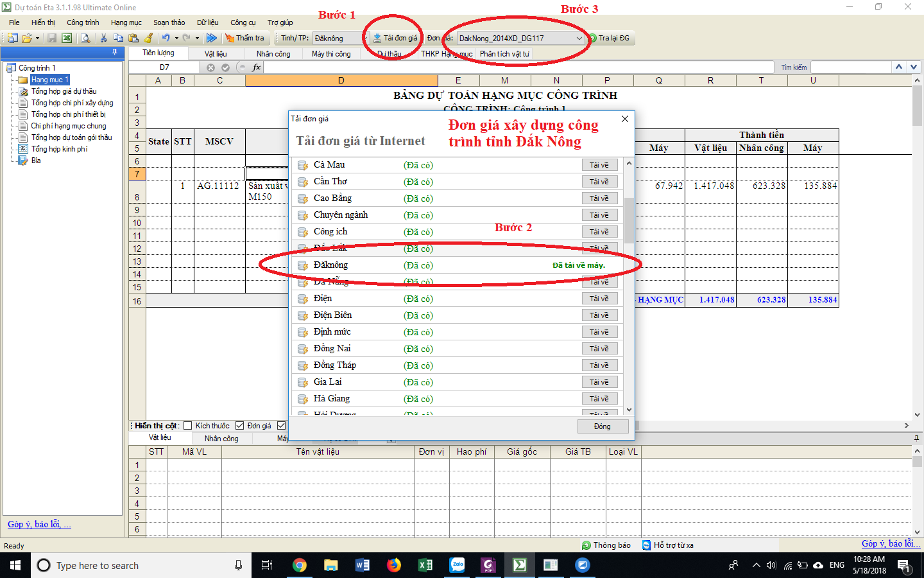
Task: Switch to the Phân tích vật tư tab
Action: click(504, 54)
